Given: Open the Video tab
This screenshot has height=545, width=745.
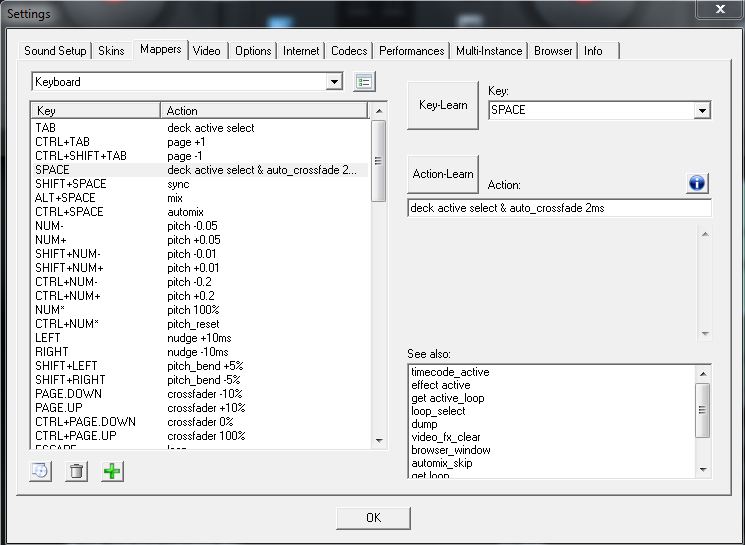Looking at the screenshot, I should click(207, 51).
